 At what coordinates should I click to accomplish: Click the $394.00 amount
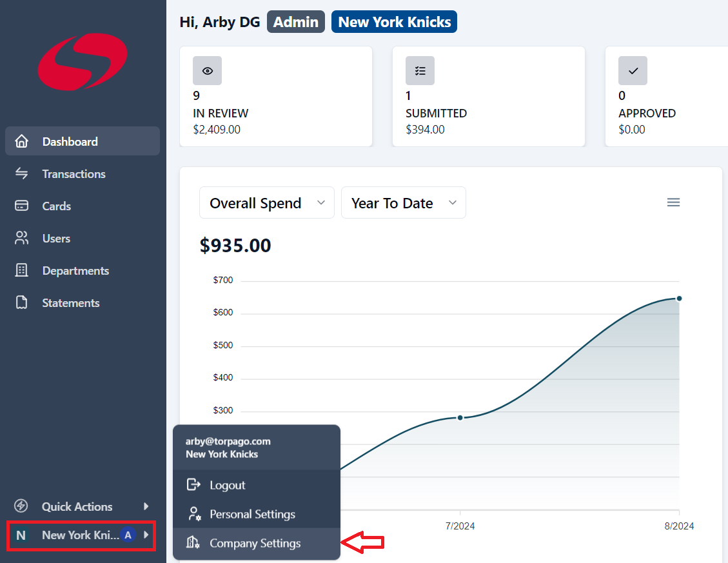click(426, 130)
